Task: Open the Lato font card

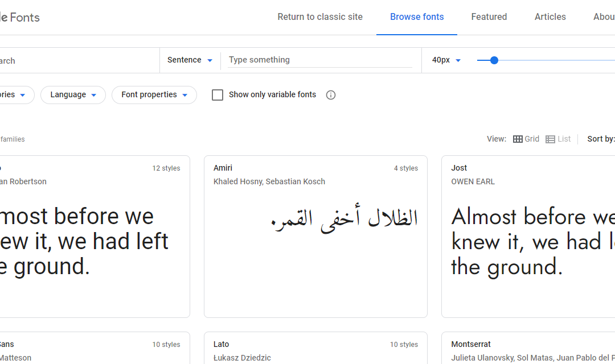Action: point(315,348)
